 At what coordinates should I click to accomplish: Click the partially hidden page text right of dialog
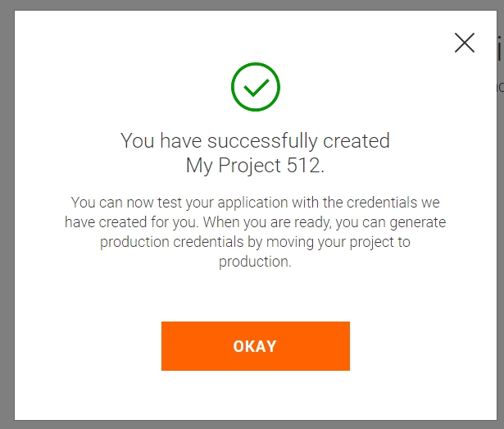(499, 51)
